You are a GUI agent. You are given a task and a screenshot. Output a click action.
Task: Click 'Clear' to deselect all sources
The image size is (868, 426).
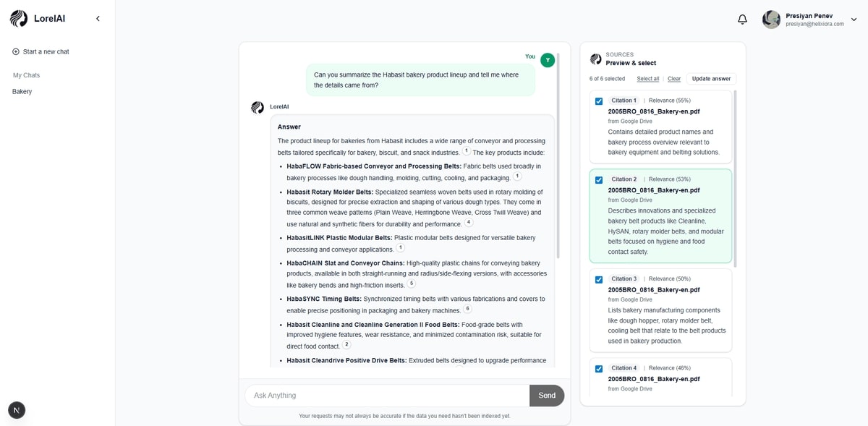click(674, 79)
